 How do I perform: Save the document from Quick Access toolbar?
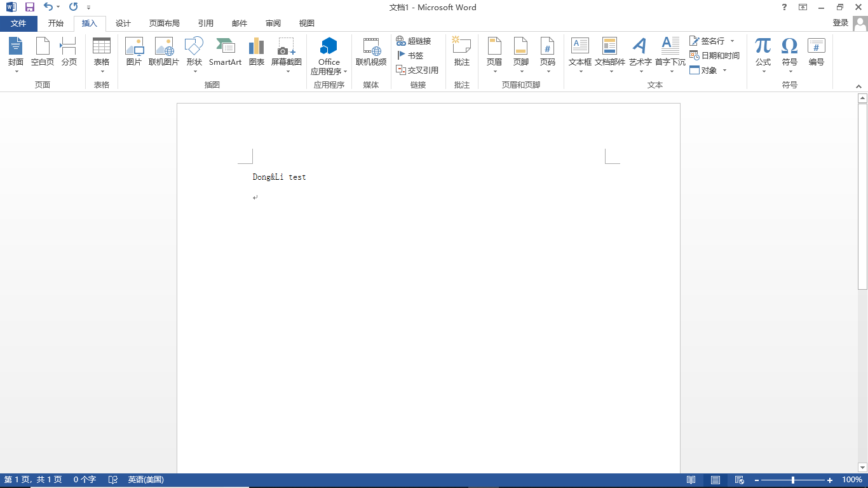click(x=30, y=7)
